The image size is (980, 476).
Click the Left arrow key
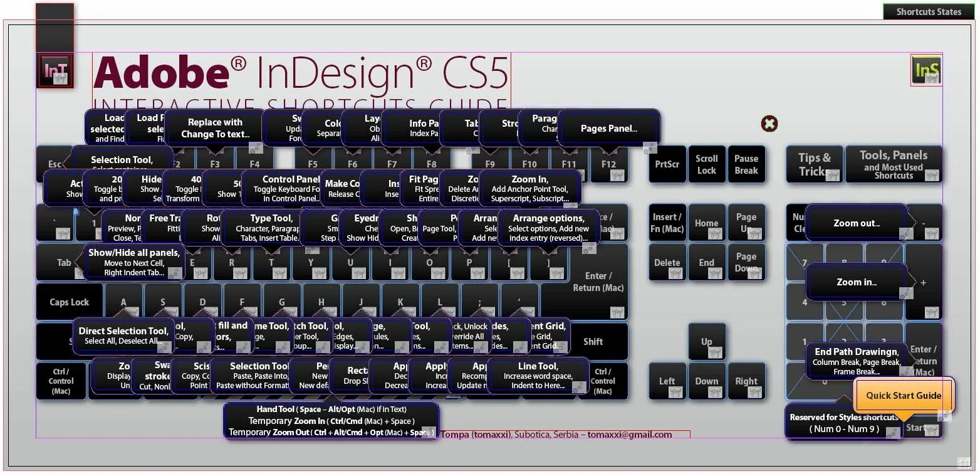(x=667, y=381)
